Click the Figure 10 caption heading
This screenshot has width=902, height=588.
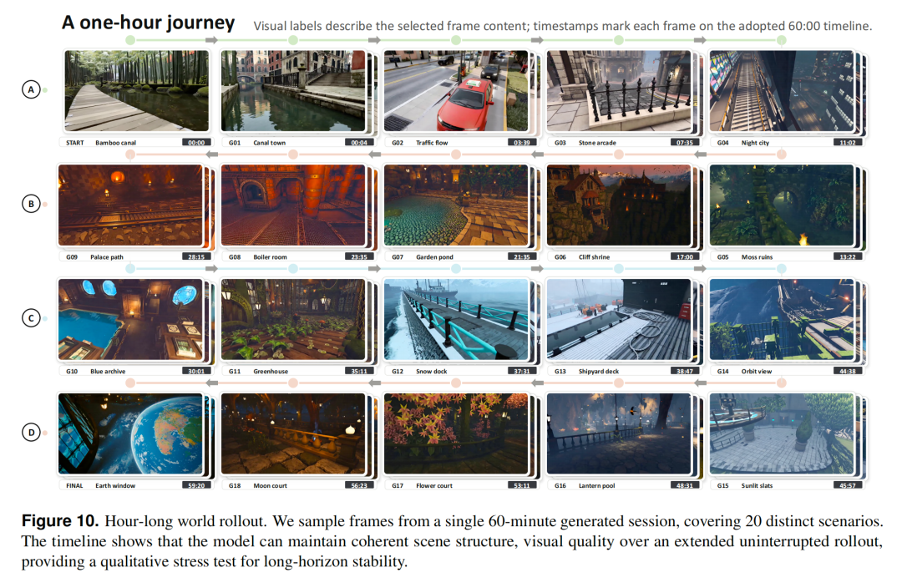coord(60,521)
